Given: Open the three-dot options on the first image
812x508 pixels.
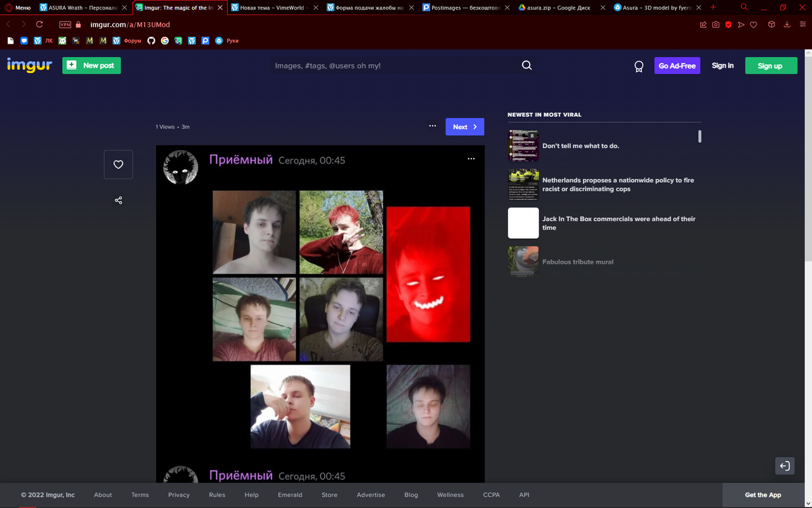Looking at the screenshot, I should (x=471, y=159).
